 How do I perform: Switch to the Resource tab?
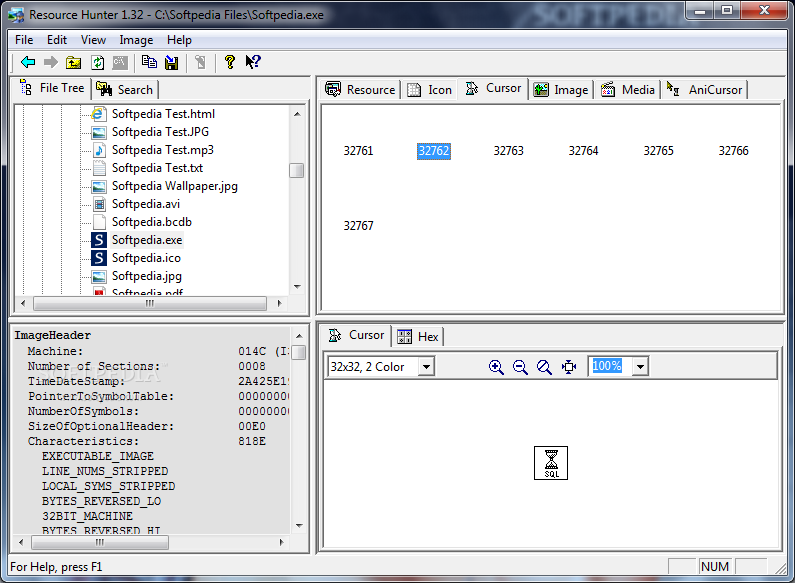click(x=360, y=90)
